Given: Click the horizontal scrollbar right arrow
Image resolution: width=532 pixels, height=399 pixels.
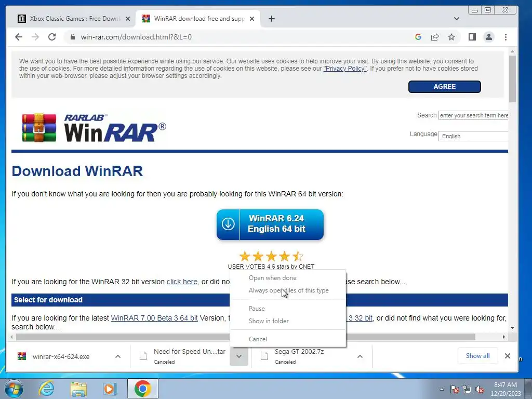Looking at the screenshot, I should (x=504, y=337).
